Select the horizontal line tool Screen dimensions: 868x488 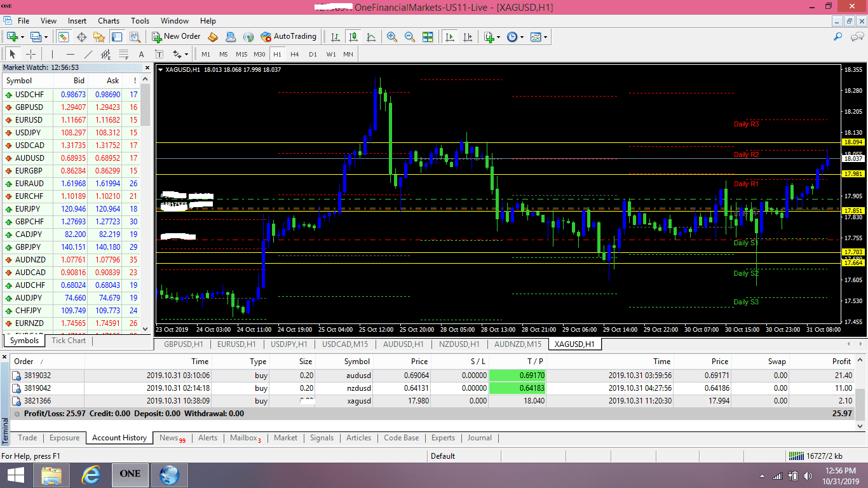click(x=70, y=54)
